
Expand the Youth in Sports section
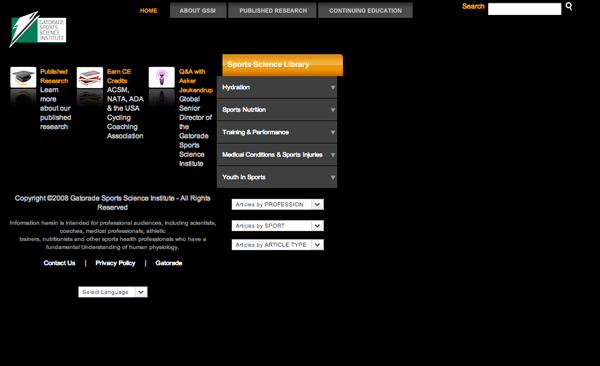pos(277,177)
